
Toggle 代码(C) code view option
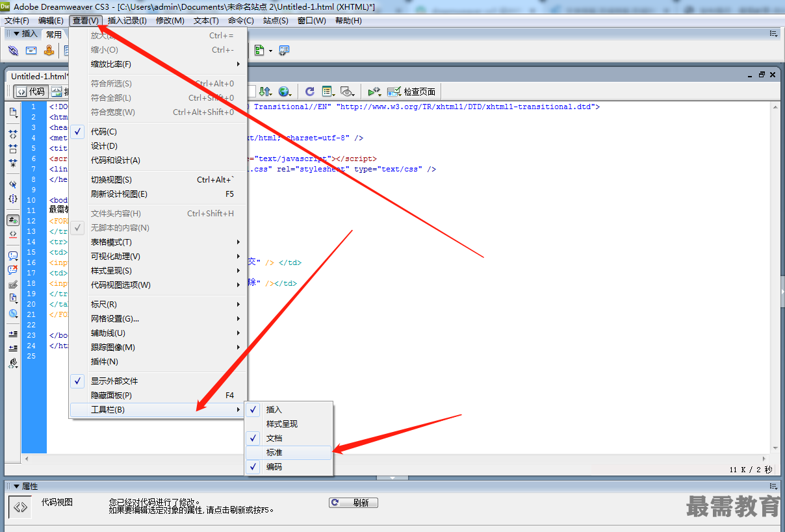click(158, 131)
